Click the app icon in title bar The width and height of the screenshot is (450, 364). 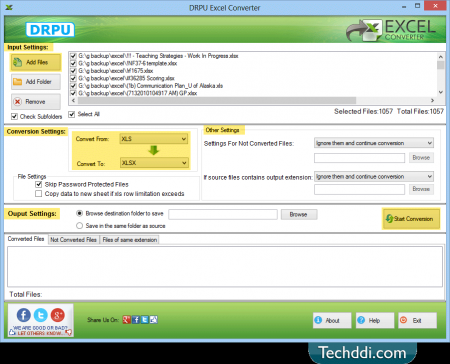point(9,7)
